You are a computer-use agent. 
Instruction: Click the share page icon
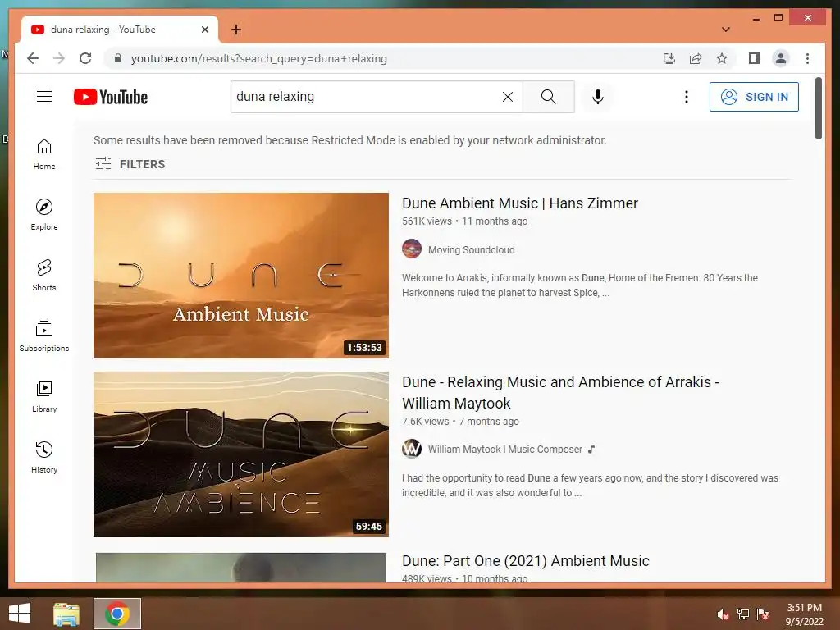[x=696, y=58]
